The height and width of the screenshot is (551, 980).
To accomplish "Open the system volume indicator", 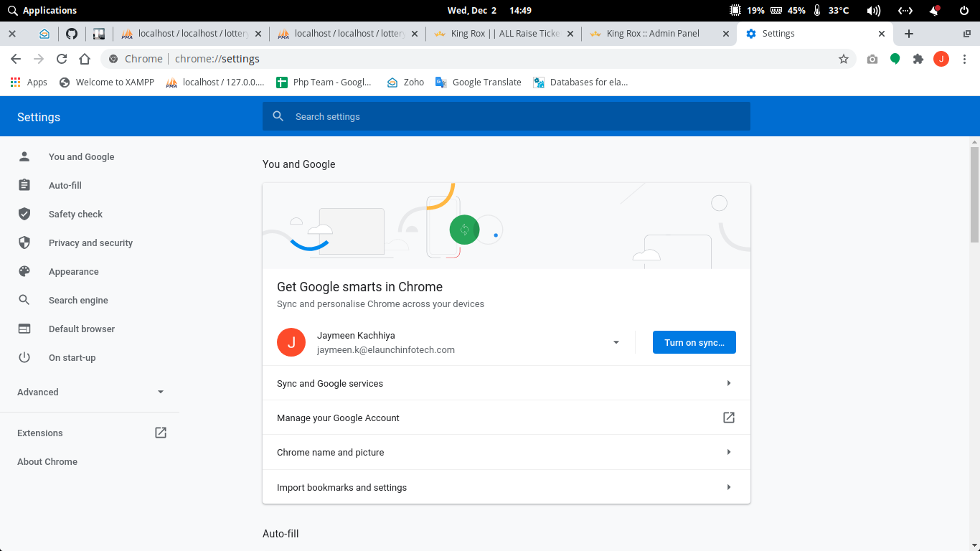I will coord(873,10).
